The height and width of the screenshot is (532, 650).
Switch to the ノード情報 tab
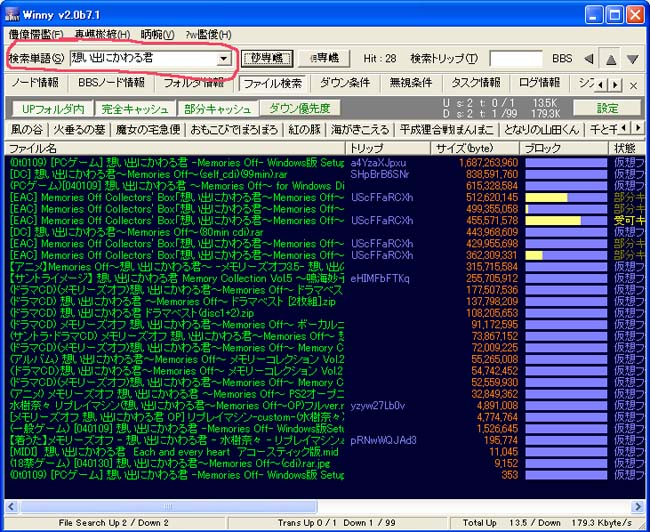tap(35, 83)
